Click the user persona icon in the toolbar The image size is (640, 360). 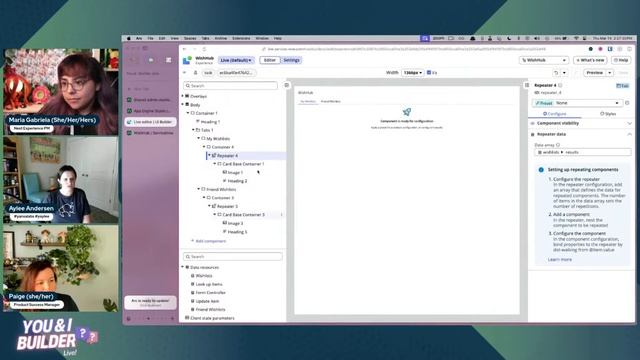(196, 73)
